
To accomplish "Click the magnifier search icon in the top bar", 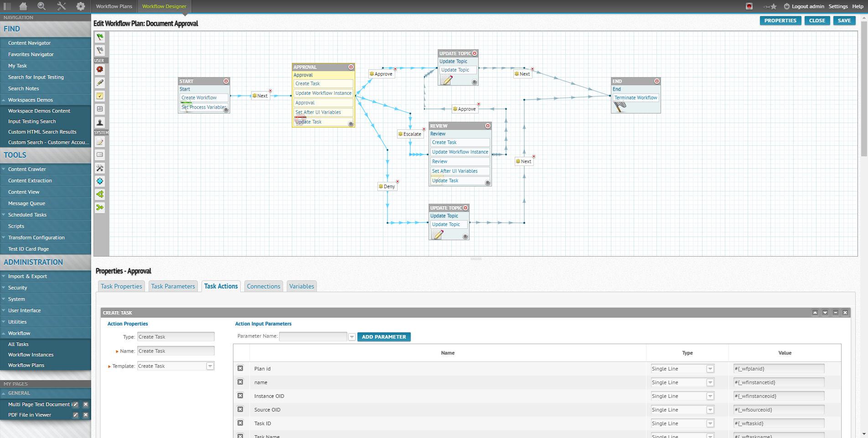I will click(41, 6).
